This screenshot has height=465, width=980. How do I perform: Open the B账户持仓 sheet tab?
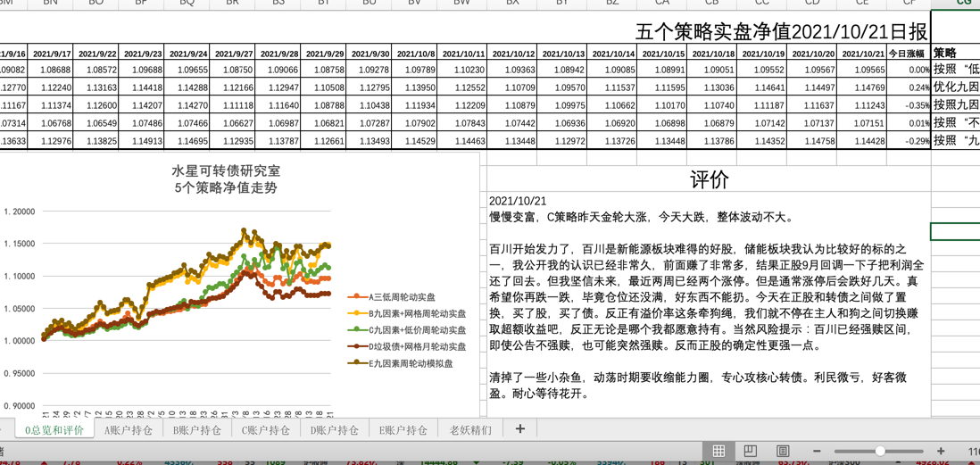click(196, 430)
